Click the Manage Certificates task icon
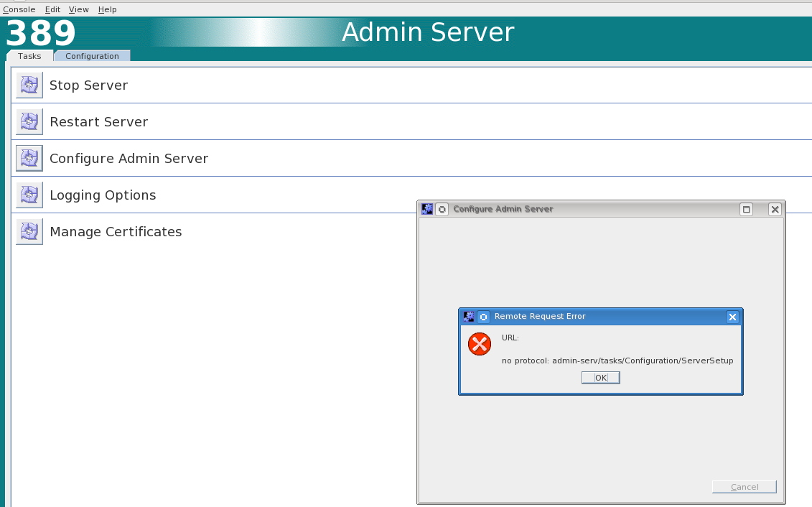This screenshot has height=507, width=812. (29, 231)
